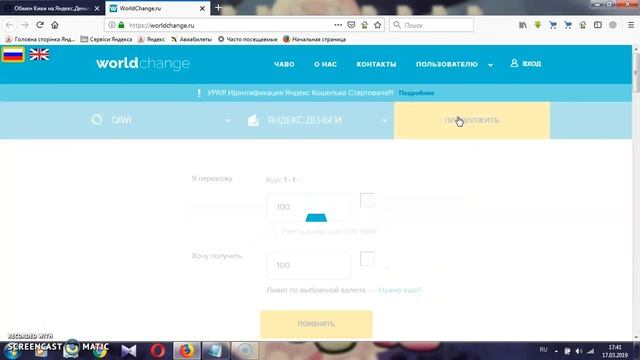This screenshot has width=640, height=360.
Task: Click the ВХОД login link
Action: 532,64
